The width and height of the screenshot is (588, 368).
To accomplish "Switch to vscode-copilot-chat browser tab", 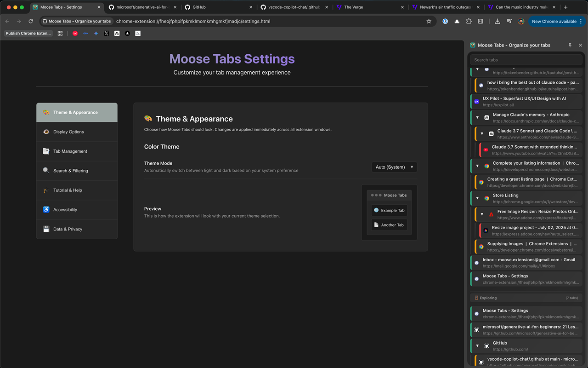I will click(294, 7).
